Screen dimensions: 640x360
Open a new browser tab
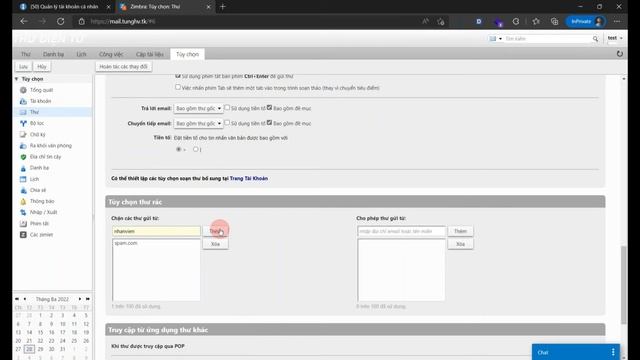point(222,7)
